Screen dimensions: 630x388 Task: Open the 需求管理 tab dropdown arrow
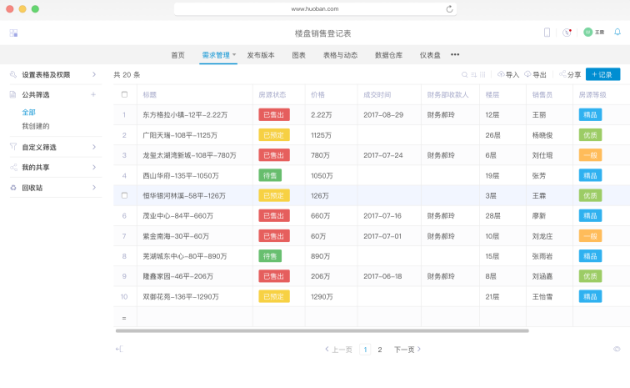[x=234, y=55]
